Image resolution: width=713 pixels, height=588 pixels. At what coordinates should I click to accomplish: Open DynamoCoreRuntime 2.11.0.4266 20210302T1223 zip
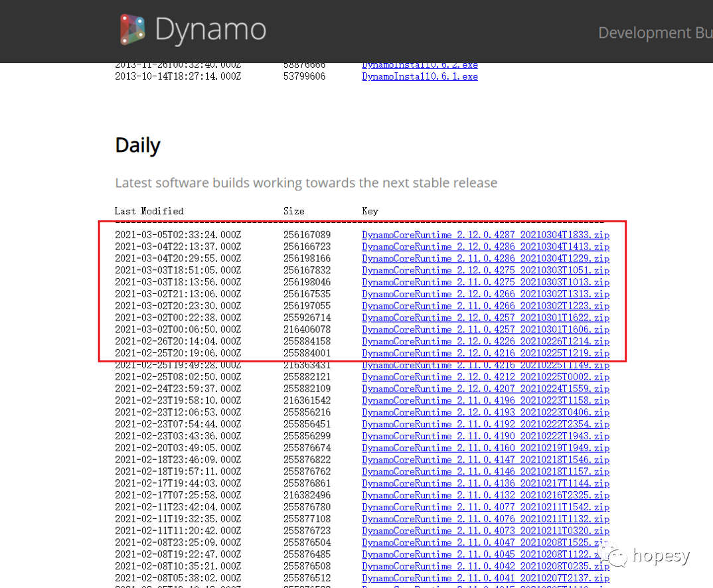point(485,306)
